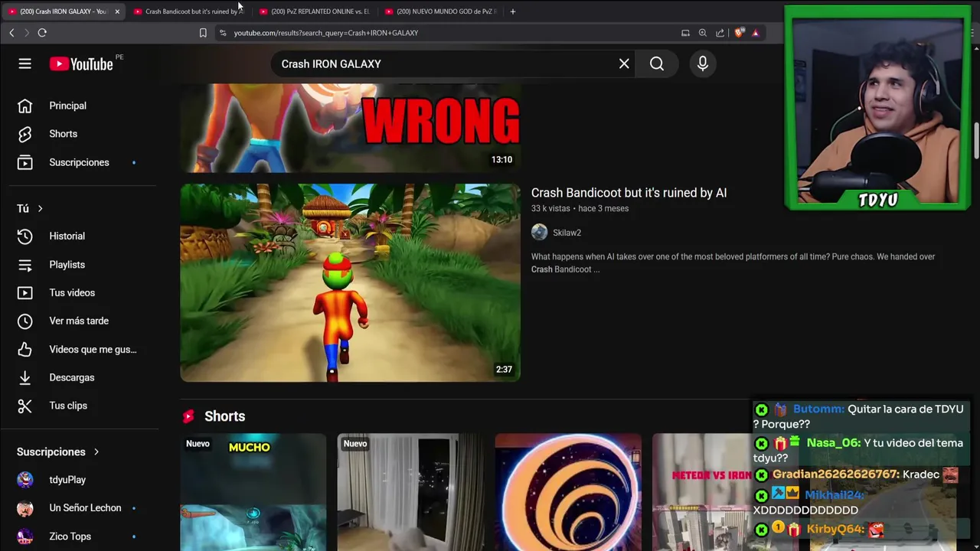
Task: Open Ver más tarde list
Action: pos(80,321)
